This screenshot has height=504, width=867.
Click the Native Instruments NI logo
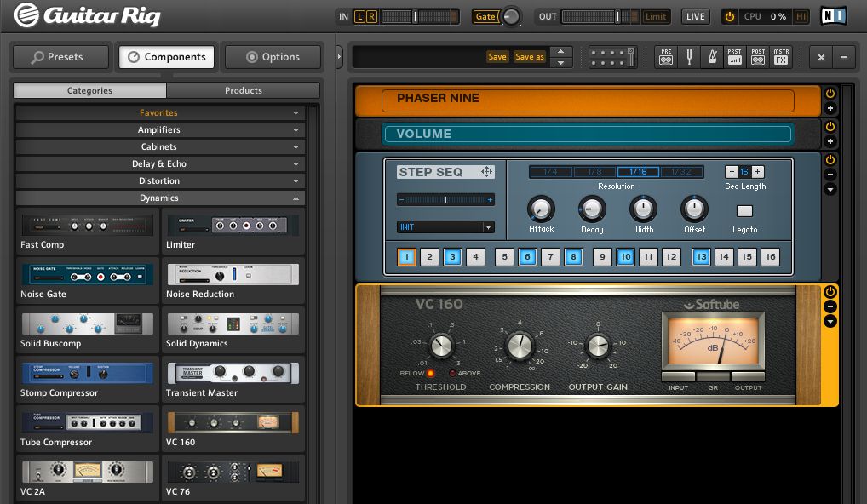(x=834, y=16)
